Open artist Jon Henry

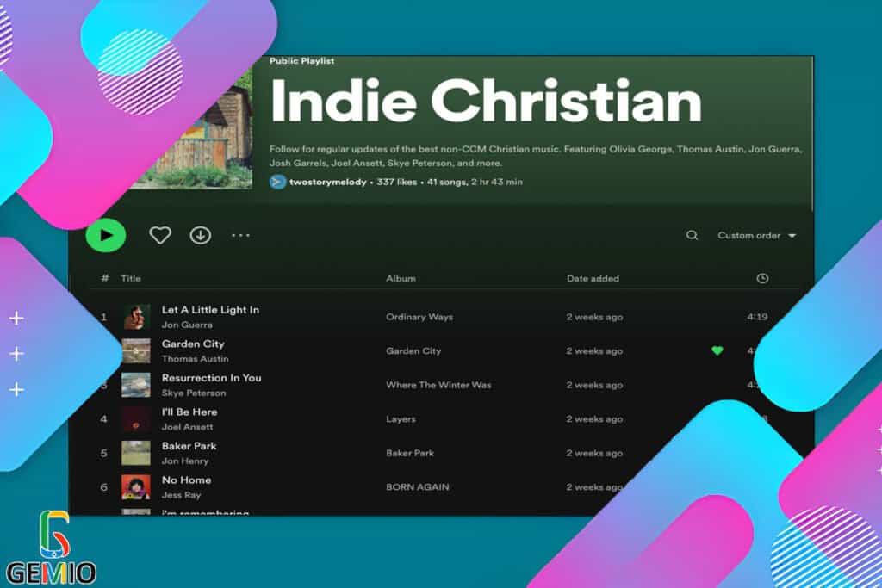185,461
